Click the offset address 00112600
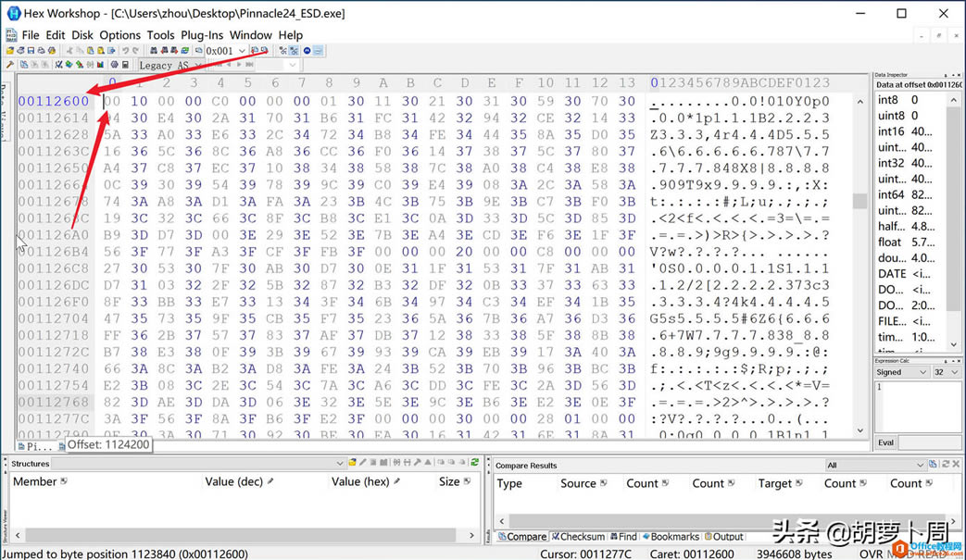 coord(54,101)
